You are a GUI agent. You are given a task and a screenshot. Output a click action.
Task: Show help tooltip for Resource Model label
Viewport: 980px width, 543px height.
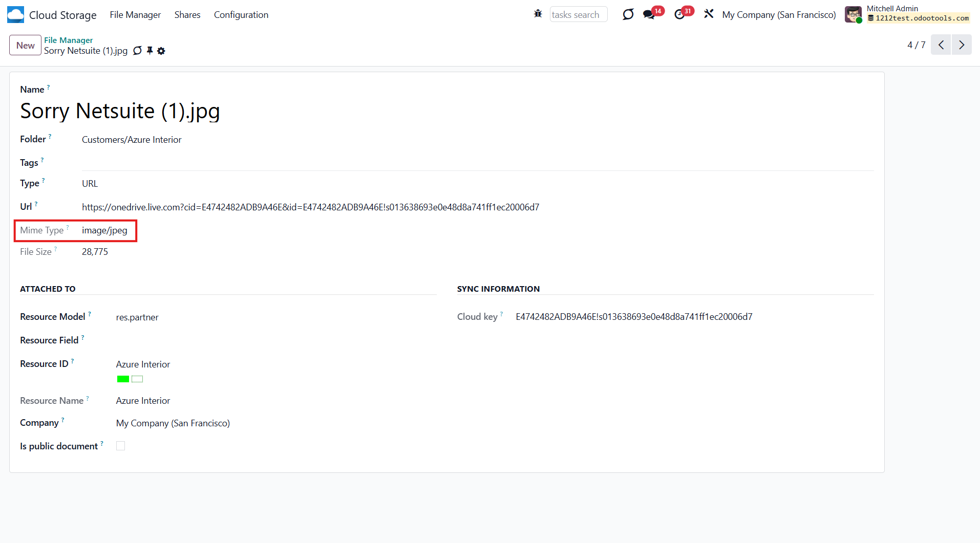point(89,314)
